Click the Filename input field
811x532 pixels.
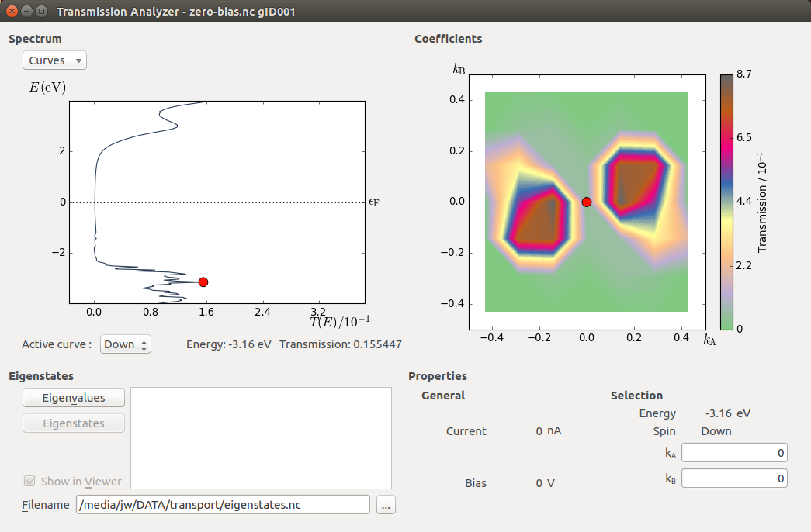click(223, 505)
